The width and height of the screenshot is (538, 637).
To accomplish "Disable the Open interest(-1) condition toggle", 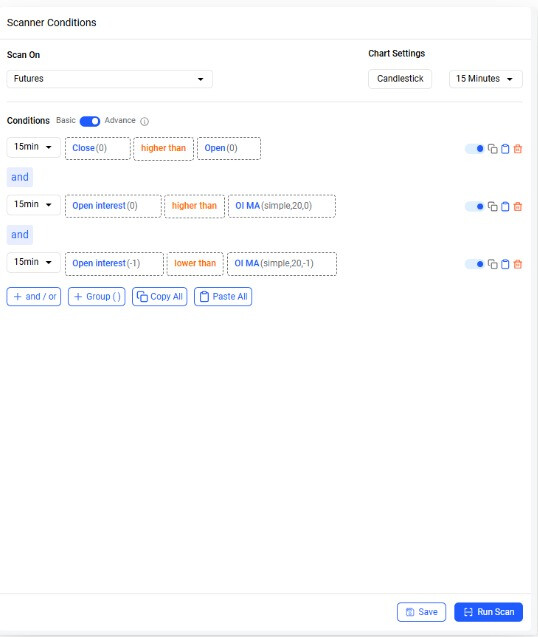I will click(475, 264).
